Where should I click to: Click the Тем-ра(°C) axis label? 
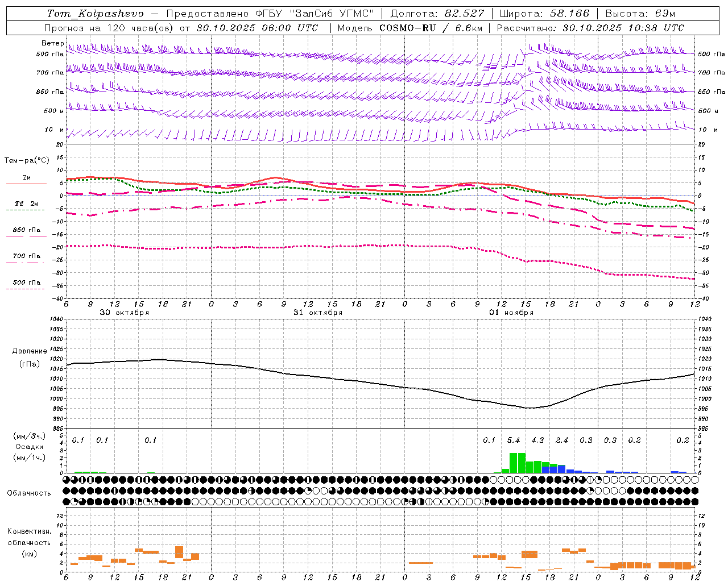coord(27,161)
